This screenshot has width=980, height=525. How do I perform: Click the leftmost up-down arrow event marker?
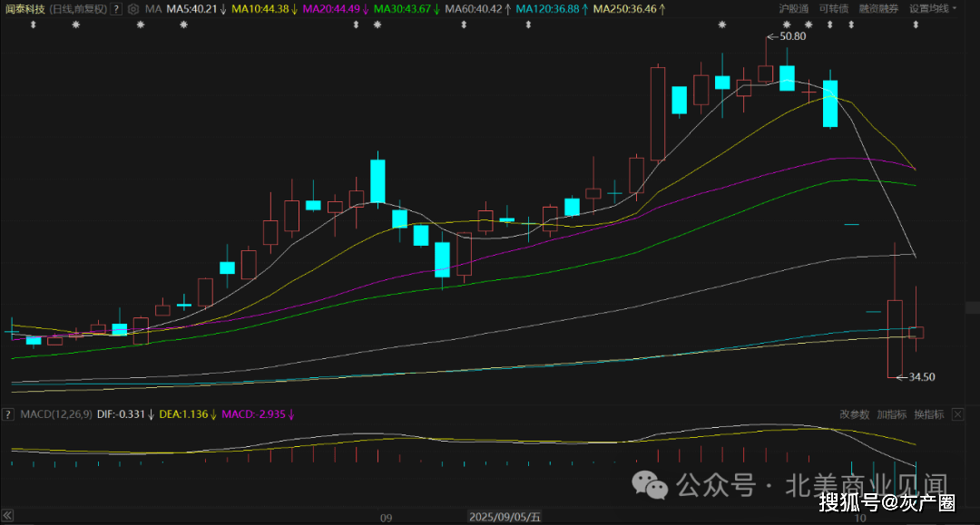point(33,24)
